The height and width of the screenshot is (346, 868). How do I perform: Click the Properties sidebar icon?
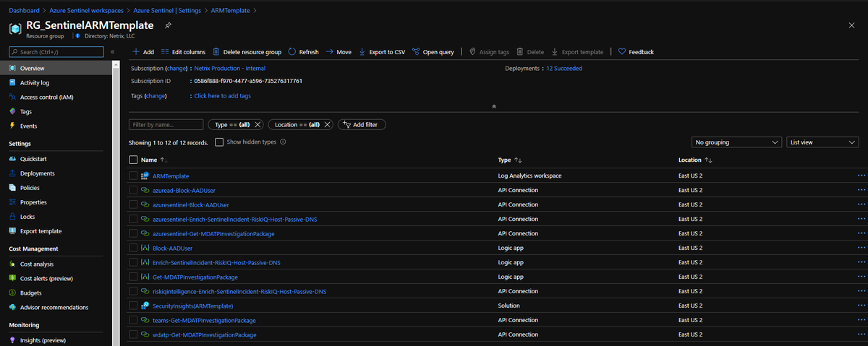click(x=12, y=202)
